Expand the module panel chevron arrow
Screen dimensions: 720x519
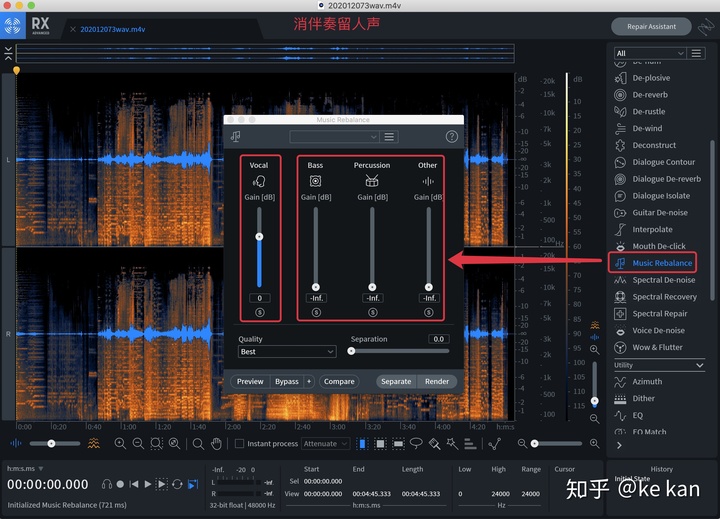(619, 445)
